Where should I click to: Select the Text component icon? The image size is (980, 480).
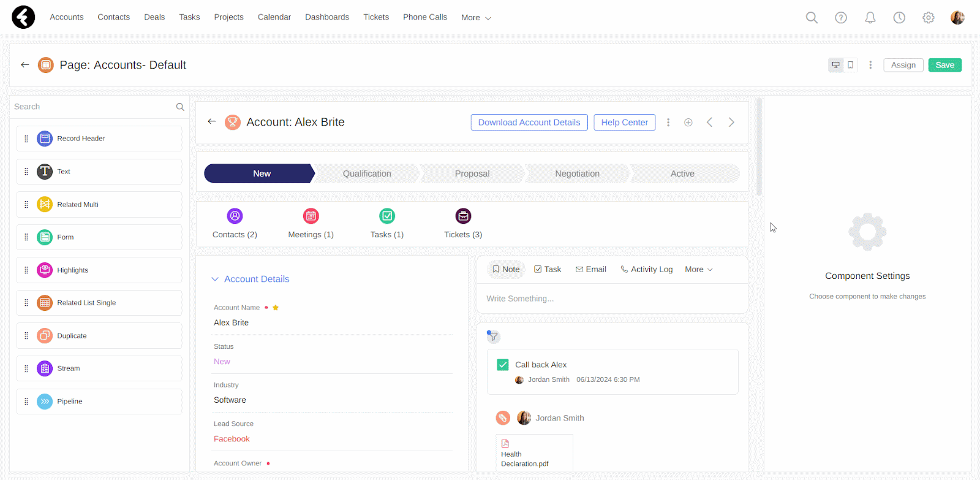[45, 172]
